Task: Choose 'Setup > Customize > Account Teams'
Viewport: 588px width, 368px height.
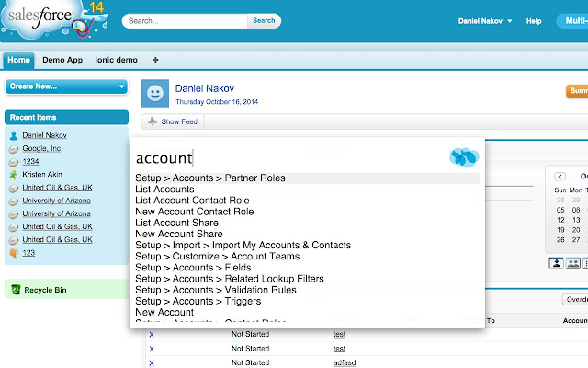Action: (x=218, y=257)
